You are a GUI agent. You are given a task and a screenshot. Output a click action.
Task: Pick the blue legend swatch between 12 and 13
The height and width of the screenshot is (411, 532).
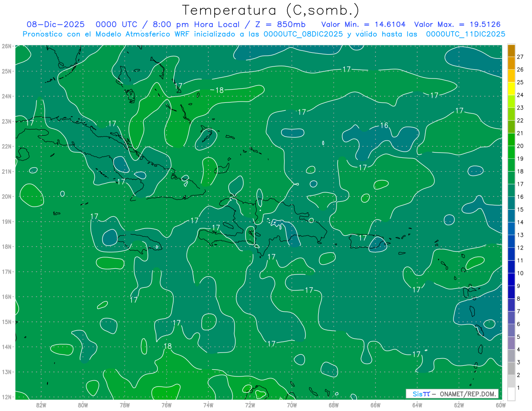[x=511, y=241]
